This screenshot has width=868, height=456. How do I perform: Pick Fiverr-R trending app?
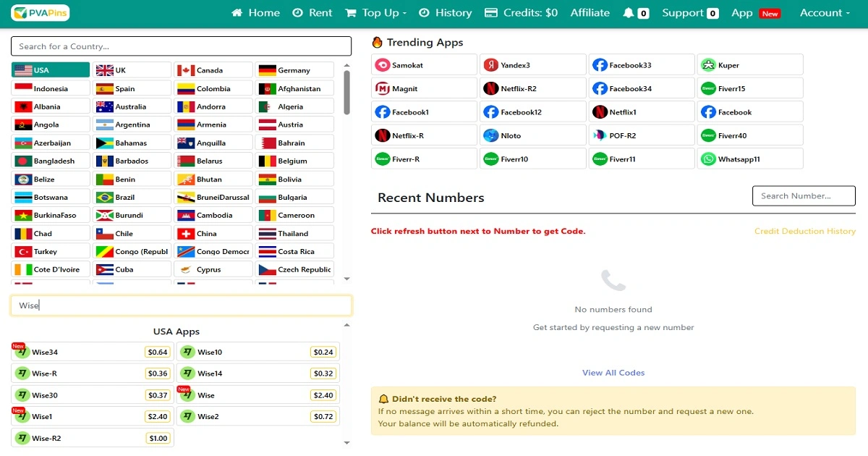coord(424,159)
